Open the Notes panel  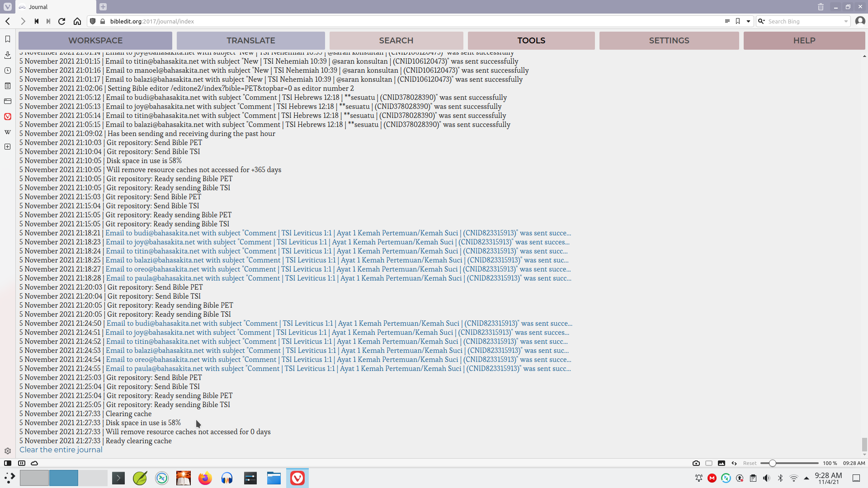pyautogui.click(x=7, y=85)
